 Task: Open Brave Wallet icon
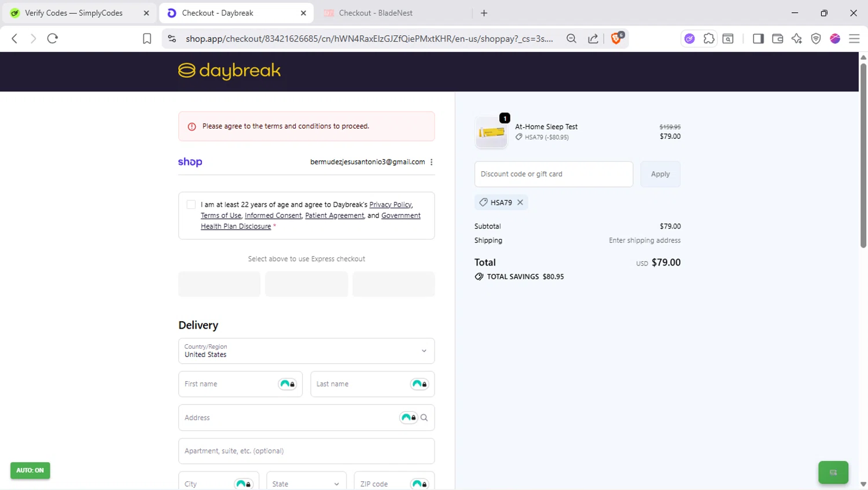click(778, 39)
